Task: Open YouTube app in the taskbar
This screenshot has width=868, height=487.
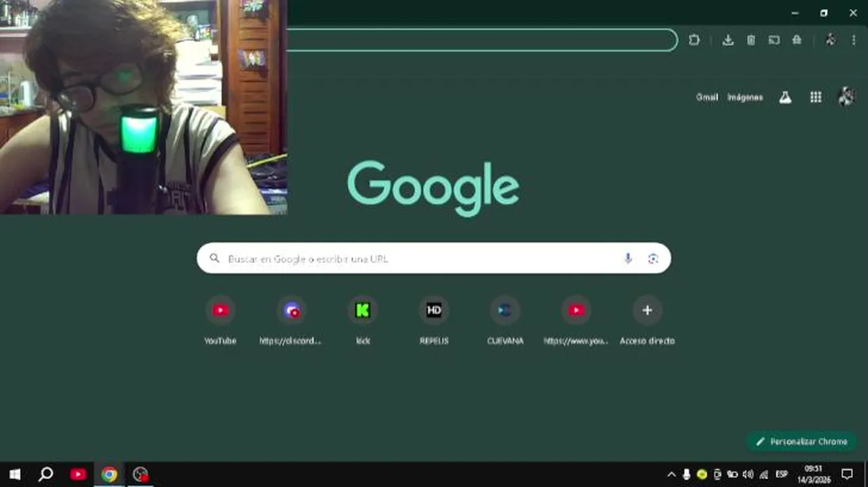Action: 78,474
